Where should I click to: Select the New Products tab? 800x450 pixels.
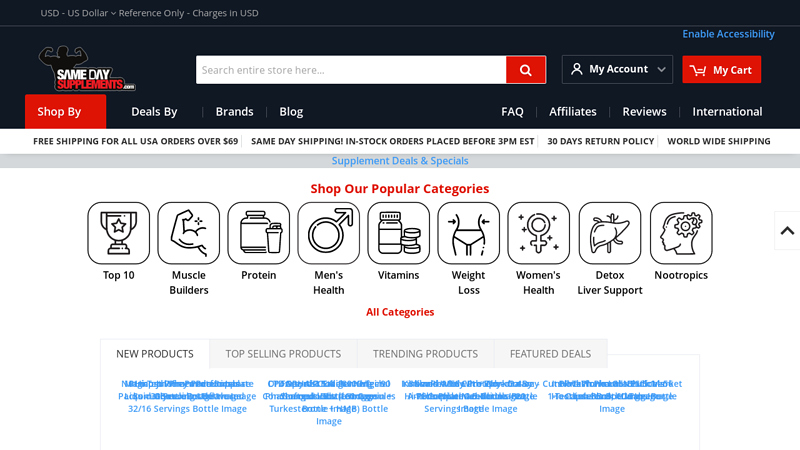click(x=155, y=354)
